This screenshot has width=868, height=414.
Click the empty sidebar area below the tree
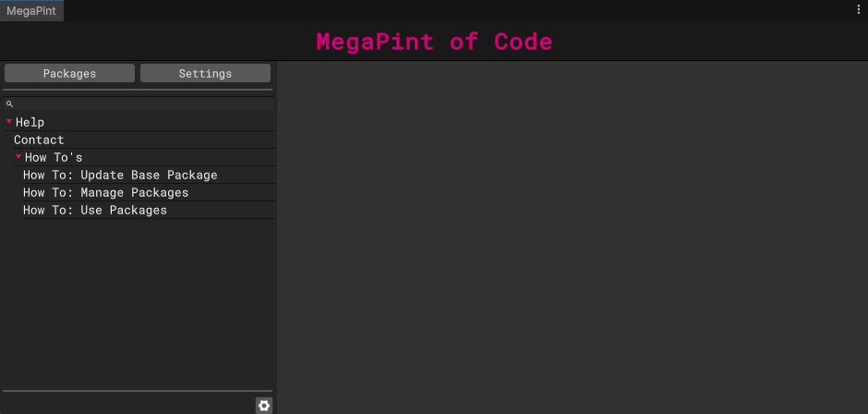tap(139, 305)
